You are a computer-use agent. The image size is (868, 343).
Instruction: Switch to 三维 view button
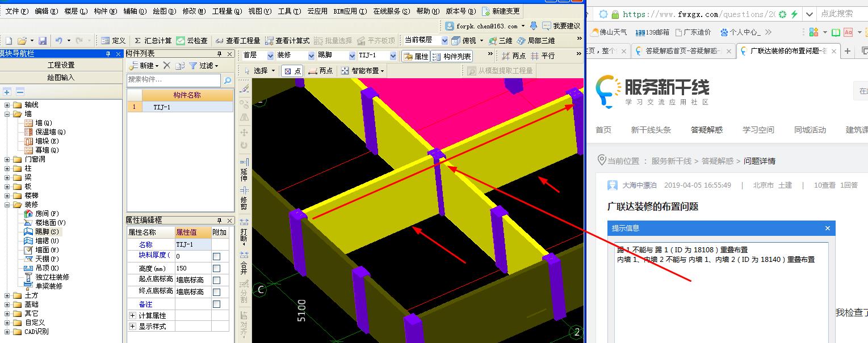[500, 41]
